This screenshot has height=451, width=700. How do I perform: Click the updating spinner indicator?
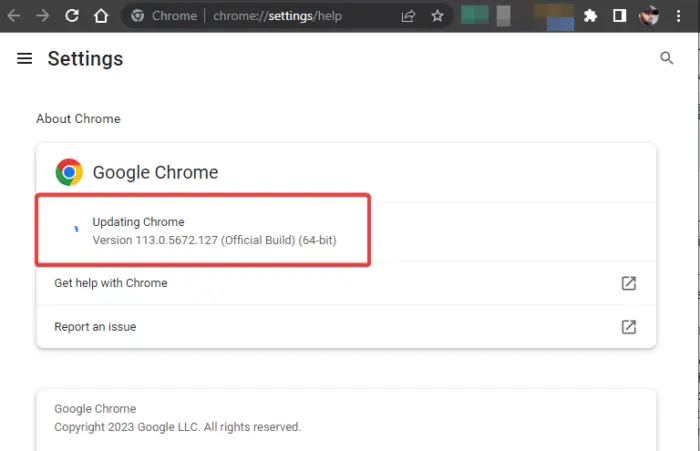pyautogui.click(x=76, y=229)
